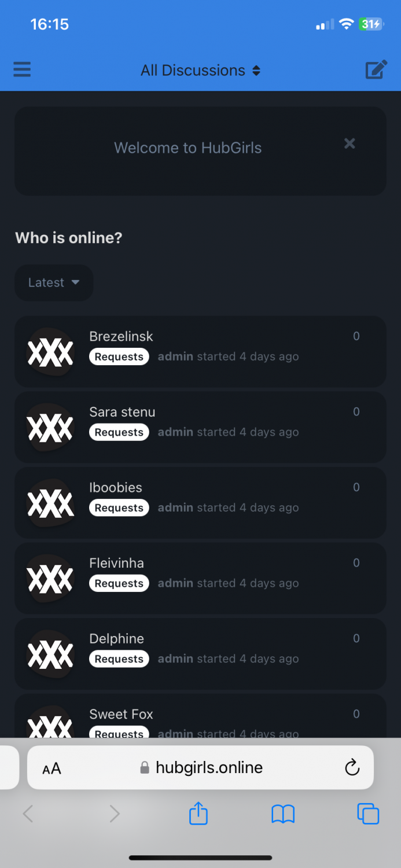Open the hamburger navigation menu

pyautogui.click(x=22, y=70)
